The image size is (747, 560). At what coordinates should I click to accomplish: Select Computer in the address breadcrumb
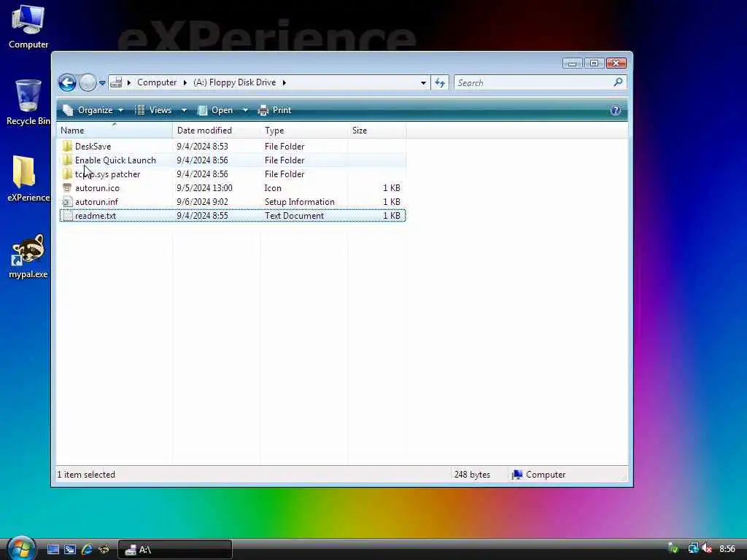click(157, 82)
